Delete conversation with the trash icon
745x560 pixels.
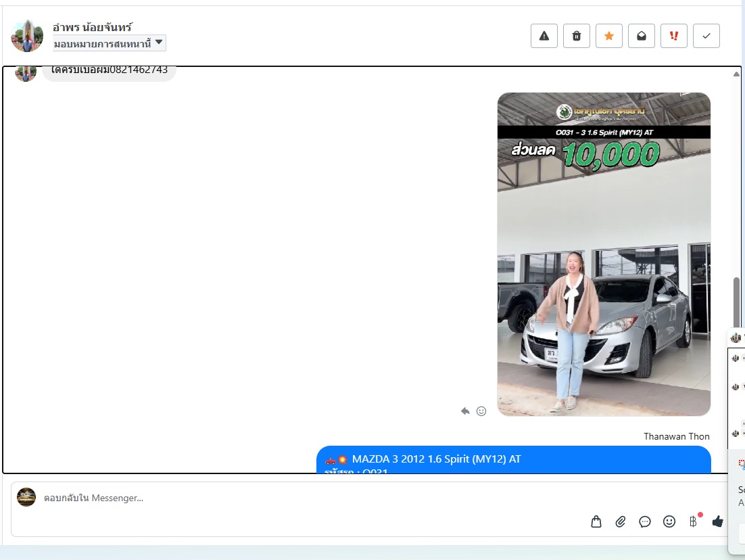(x=576, y=36)
